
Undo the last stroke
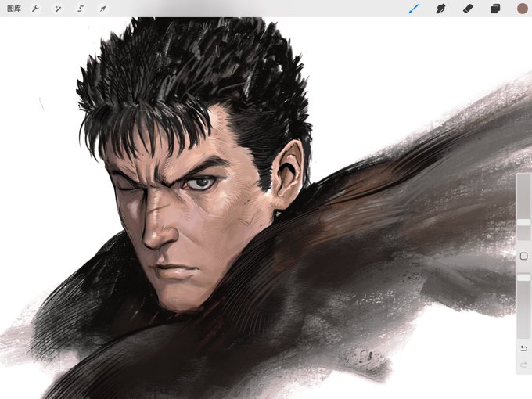[x=523, y=348]
